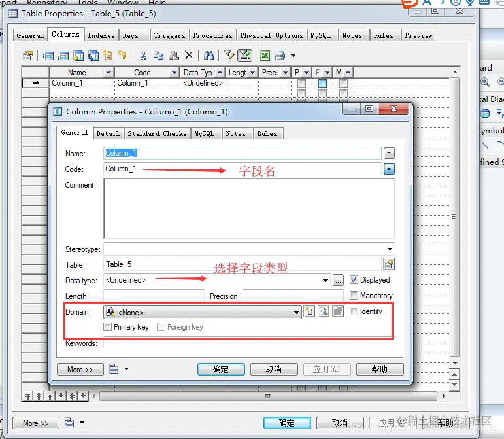Click the equals button next to Name field
The image size is (504, 439).
[x=389, y=153]
